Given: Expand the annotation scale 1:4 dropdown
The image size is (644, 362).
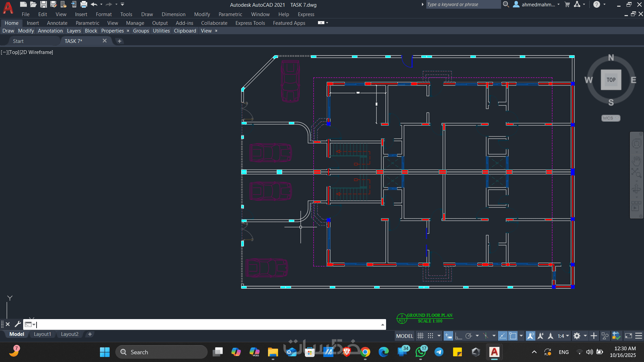Looking at the screenshot, I should (x=568, y=336).
